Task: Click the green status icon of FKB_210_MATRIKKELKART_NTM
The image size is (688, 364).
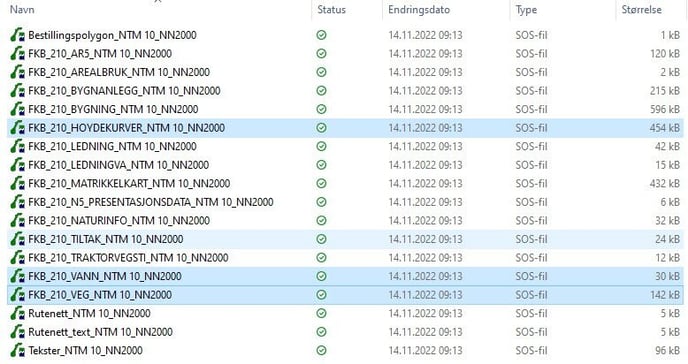Action: pyautogui.click(x=322, y=183)
